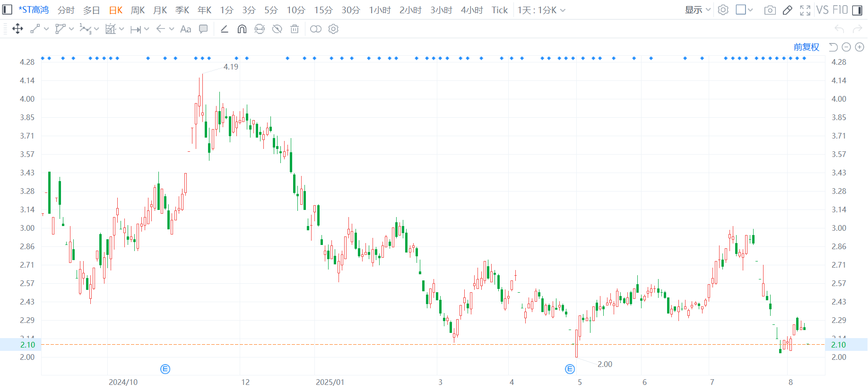Viewport: 868px width, 392px height.
Task: Expand the 显示 display dropdown
Action: 697,10
